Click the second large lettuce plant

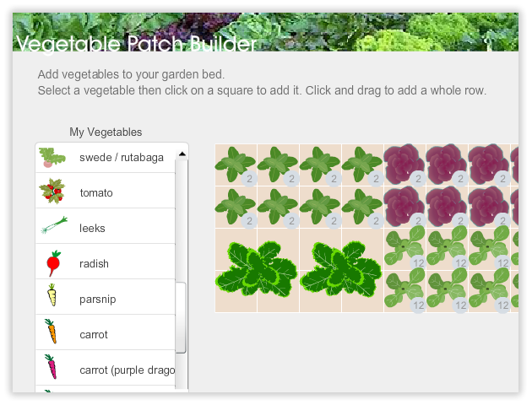341,269
